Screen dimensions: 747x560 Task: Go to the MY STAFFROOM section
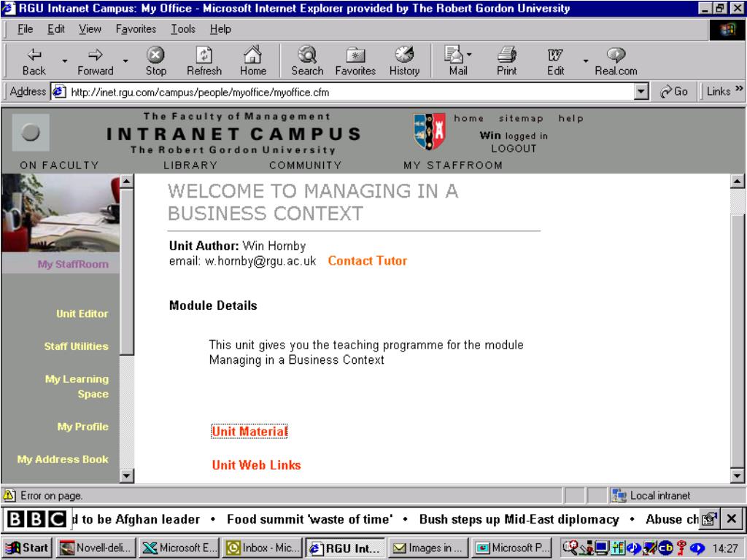click(x=453, y=166)
